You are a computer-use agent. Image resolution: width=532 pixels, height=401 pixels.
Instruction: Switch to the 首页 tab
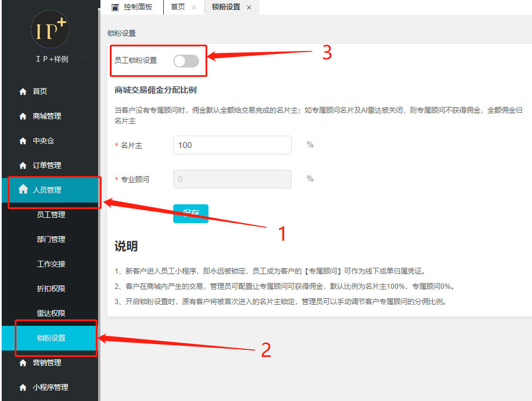pos(178,7)
